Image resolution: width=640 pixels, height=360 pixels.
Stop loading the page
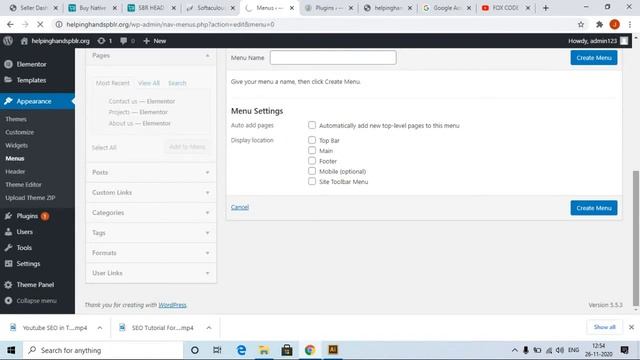coord(40,24)
